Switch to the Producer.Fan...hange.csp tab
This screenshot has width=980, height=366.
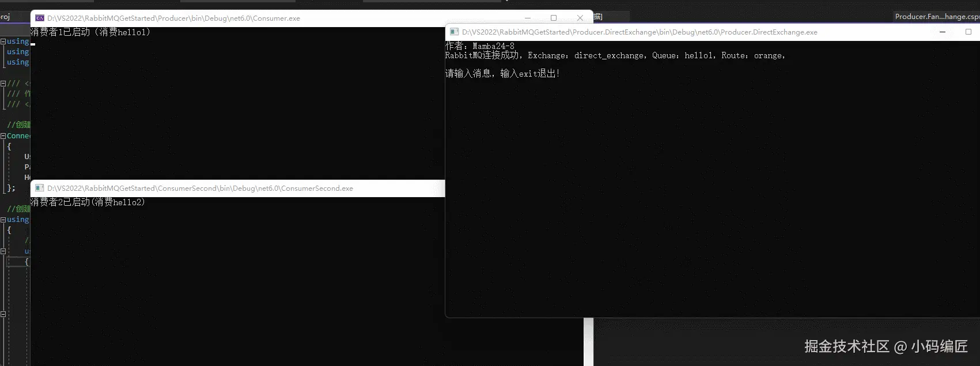tap(937, 17)
